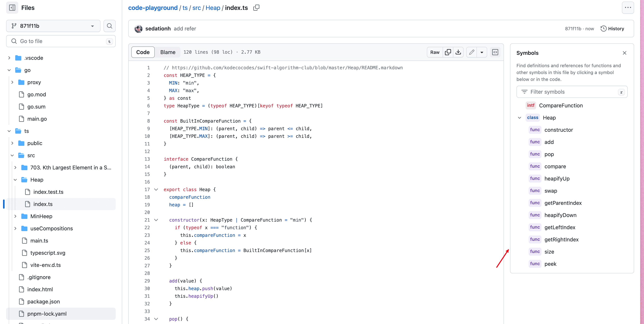The height and width of the screenshot is (324, 644).
Task: Copy file path icon next to index.ts
Action: [256, 8]
